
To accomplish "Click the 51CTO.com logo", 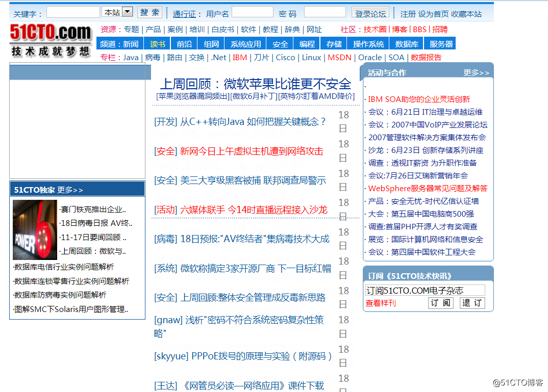I will click(51, 40).
